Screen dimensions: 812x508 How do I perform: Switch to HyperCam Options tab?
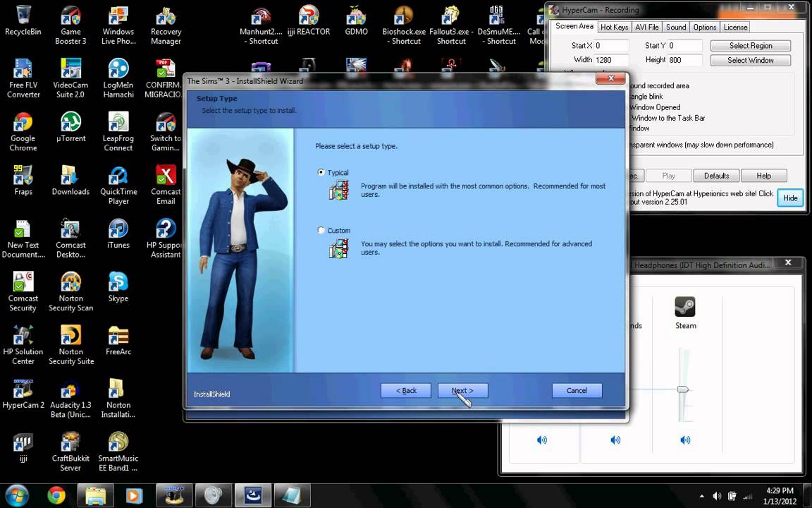coord(705,27)
